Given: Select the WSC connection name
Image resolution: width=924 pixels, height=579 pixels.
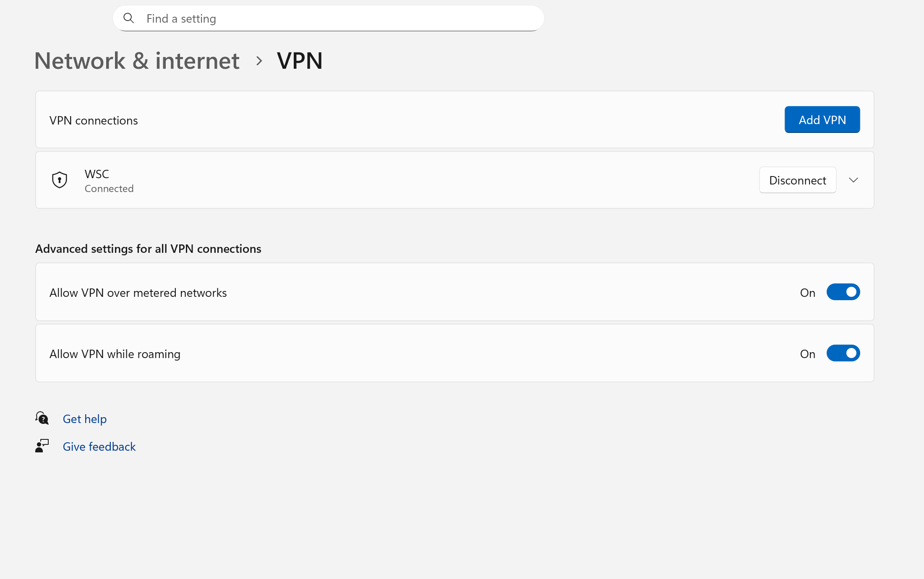Looking at the screenshot, I should click(97, 174).
